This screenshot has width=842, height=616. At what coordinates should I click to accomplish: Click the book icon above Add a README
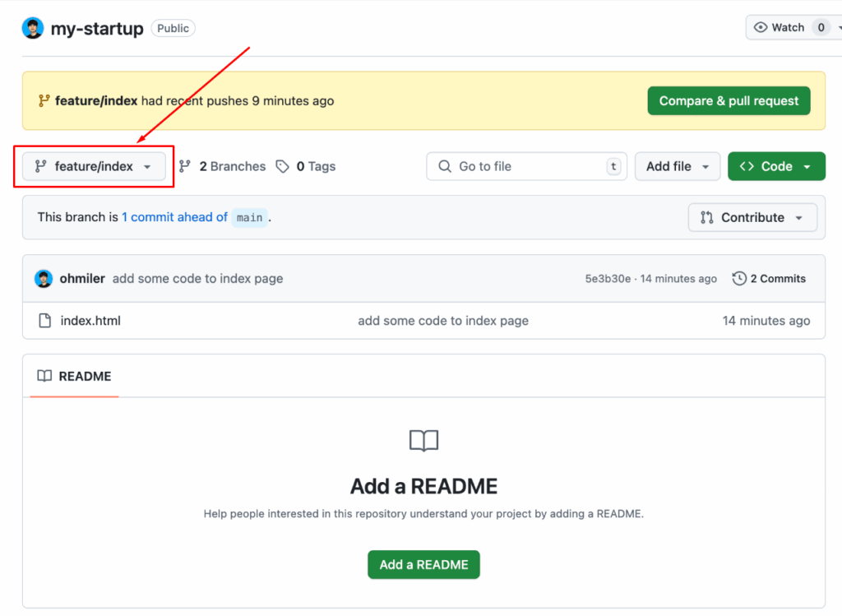[x=423, y=441]
